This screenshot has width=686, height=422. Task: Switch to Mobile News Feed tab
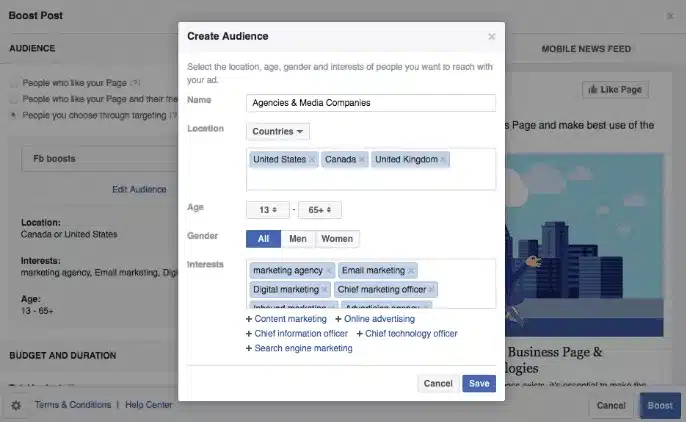point(587,48)
